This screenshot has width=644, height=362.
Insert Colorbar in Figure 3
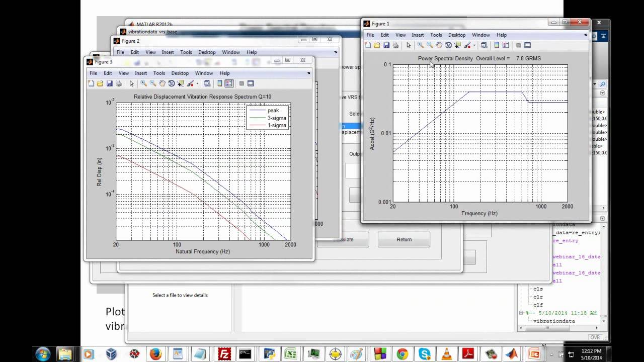220,83
